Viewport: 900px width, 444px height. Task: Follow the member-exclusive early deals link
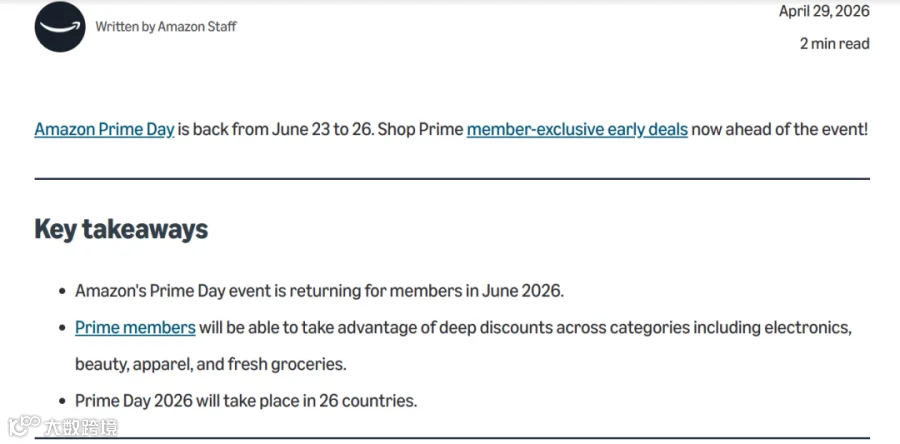tap(577, 130)
